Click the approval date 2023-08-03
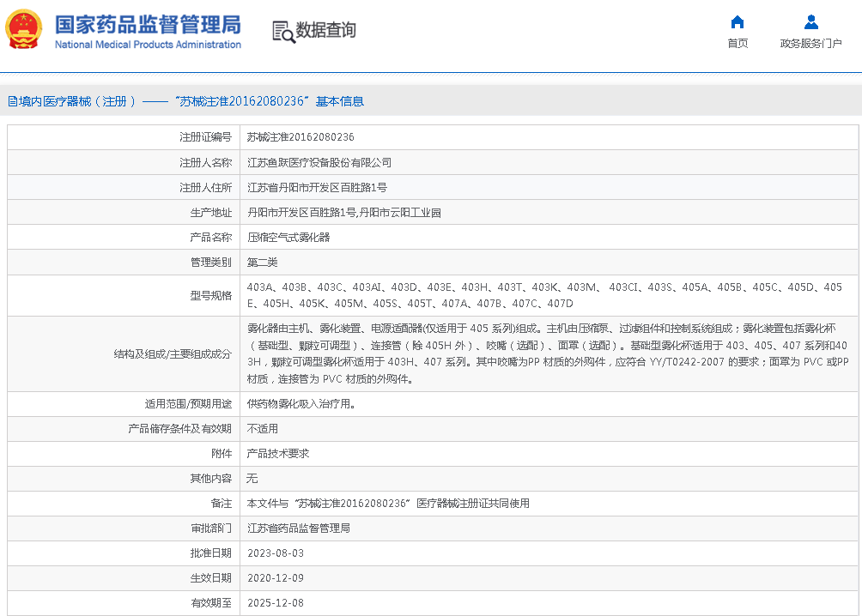 tap(275, 553)
